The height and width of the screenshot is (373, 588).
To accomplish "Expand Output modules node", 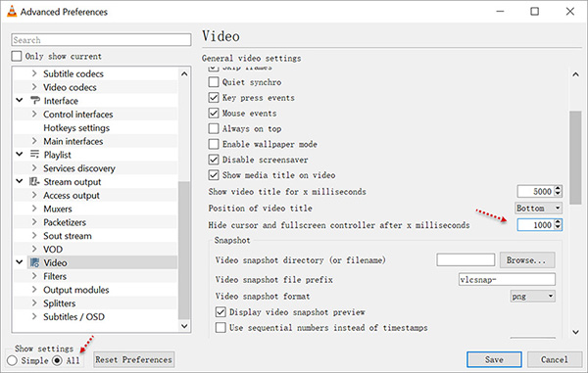I will pyautogui.click(x=34, y=290).
